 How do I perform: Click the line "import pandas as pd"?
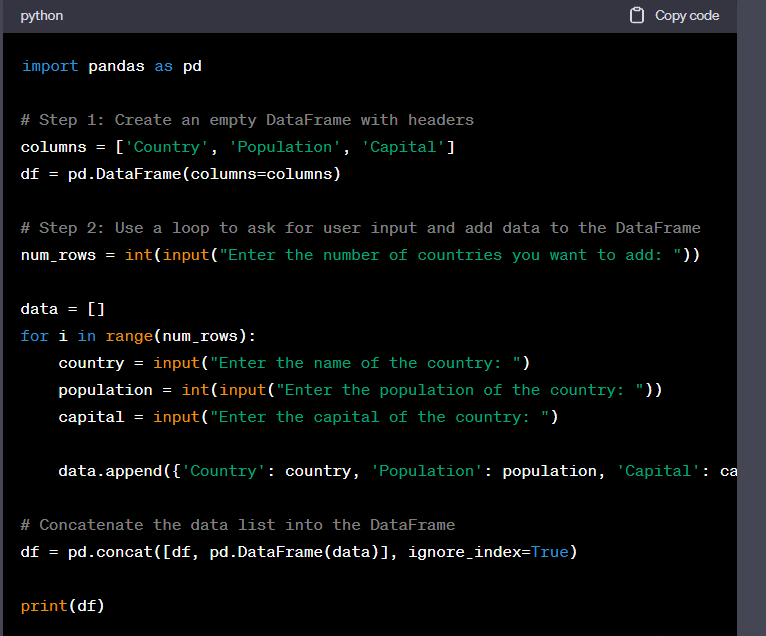click(x=111, y=66)
